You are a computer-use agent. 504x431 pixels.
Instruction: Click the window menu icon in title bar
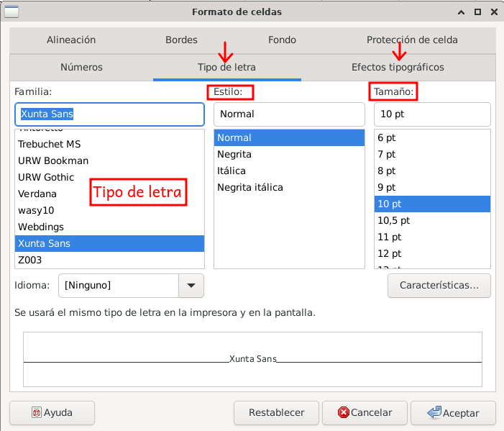[x=12, y=12]
